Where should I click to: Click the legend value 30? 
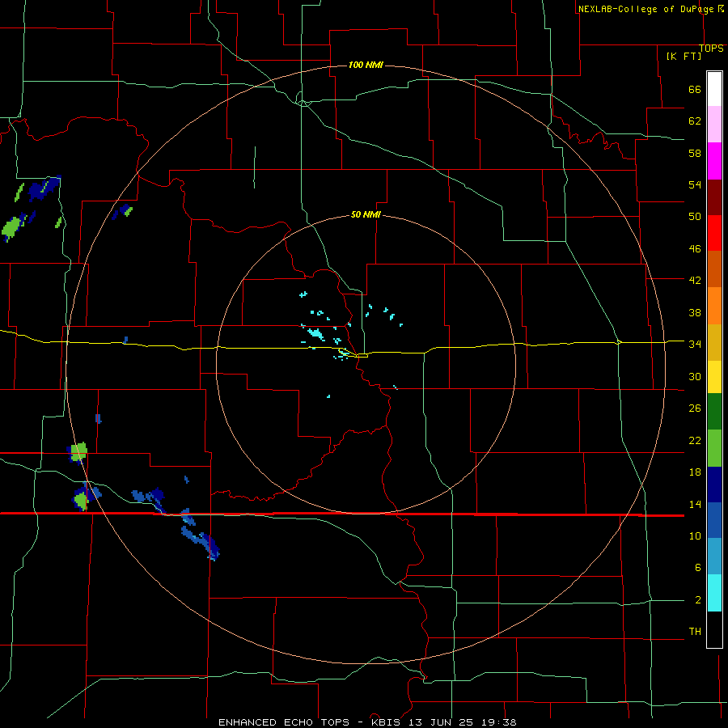coord(695,376)
